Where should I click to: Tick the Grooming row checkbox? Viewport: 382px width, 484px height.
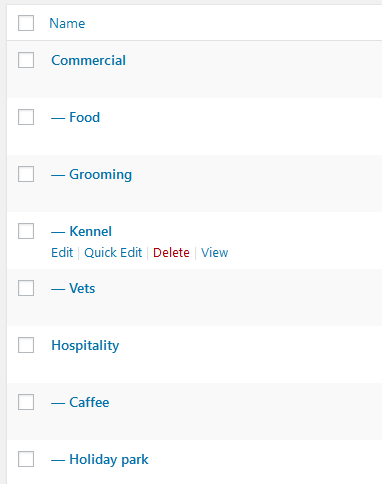26,174
